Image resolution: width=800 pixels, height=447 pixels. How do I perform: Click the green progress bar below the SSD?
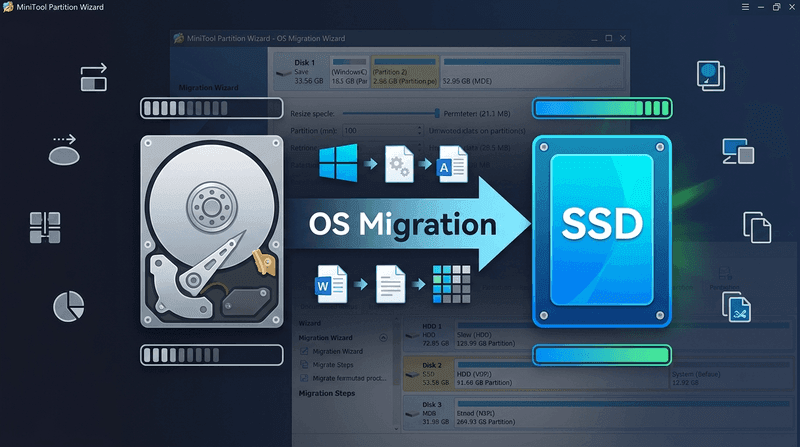tap(602, 355)
